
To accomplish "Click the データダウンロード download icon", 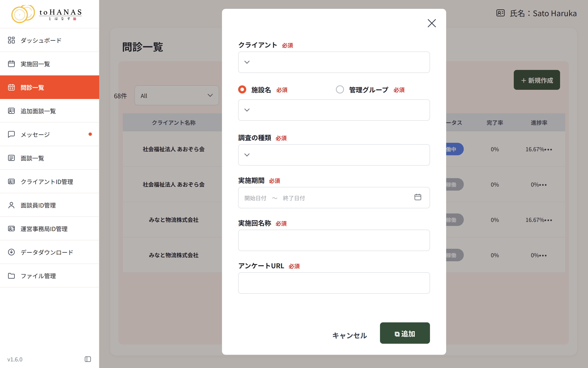I will coord(11,252).
